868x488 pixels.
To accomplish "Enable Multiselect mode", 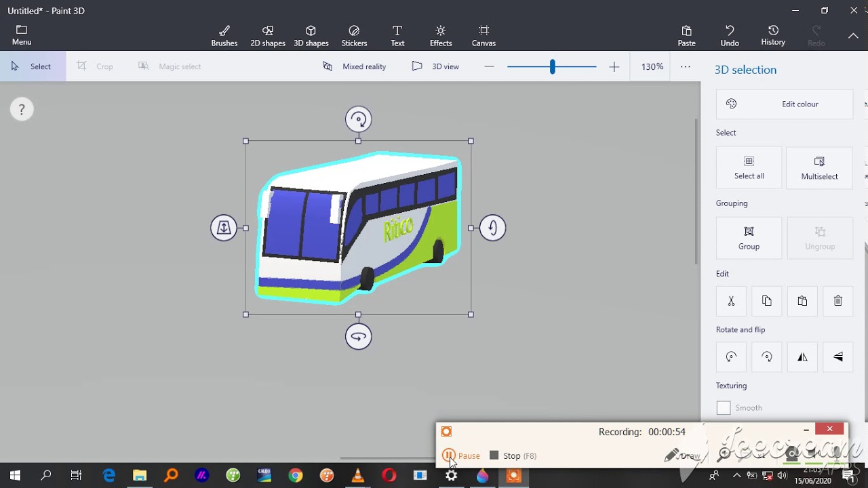I will pos(819,167).
